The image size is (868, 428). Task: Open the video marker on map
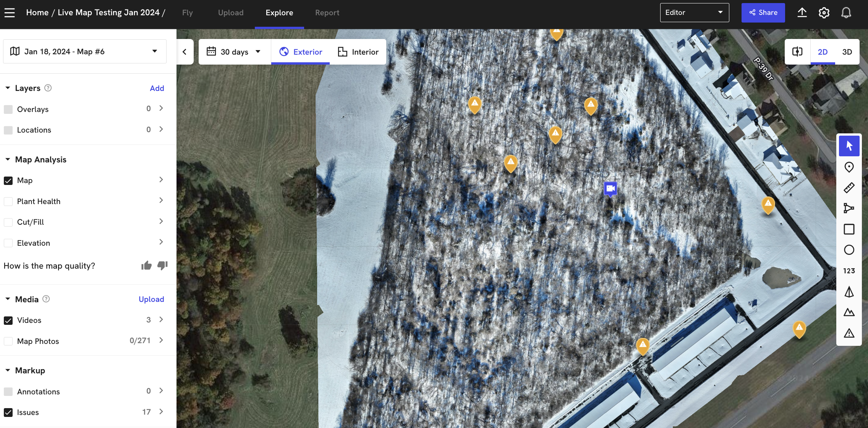click(610, 188)
